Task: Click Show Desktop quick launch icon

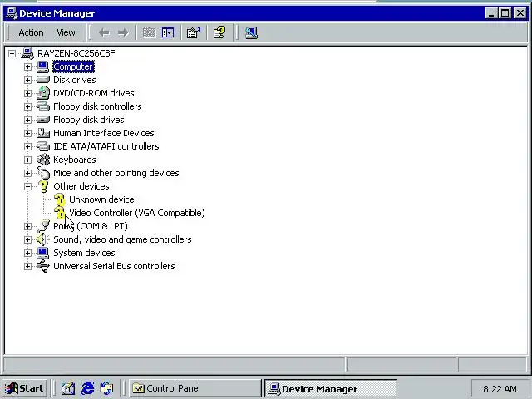Action: coord(68,388)
